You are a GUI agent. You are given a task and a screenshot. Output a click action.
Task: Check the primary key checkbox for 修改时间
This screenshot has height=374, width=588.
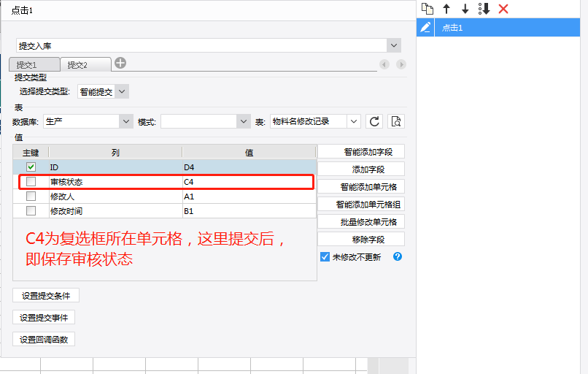tap(31, 210)
